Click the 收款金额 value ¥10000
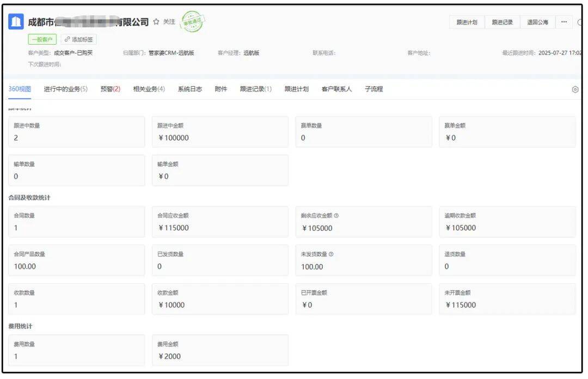This screenshot has width=588, height=379. (171, 305)
